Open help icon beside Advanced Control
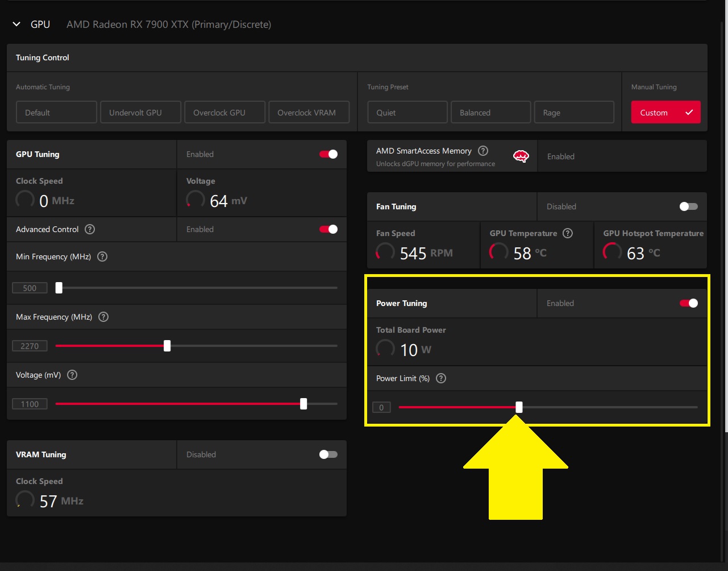 [x=90, y=229]
